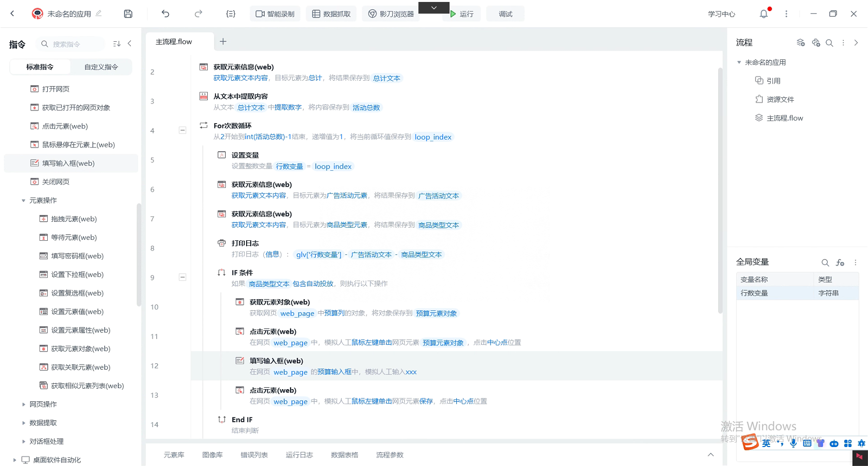Open the 数据抓取 tool
Image resolution: width=868 pixels, height=466 pixels.
[x=331, y=14]
